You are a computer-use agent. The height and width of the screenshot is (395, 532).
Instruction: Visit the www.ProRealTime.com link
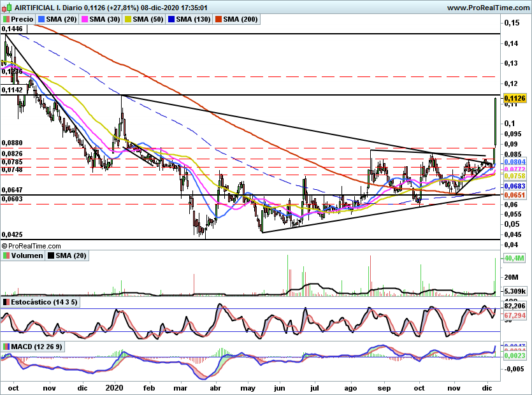[x=488, y=8]
